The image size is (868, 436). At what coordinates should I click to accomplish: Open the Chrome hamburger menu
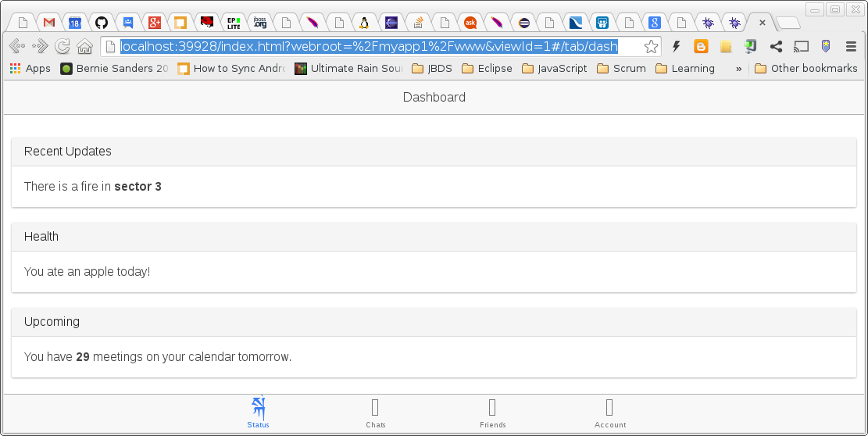[851, 47]
